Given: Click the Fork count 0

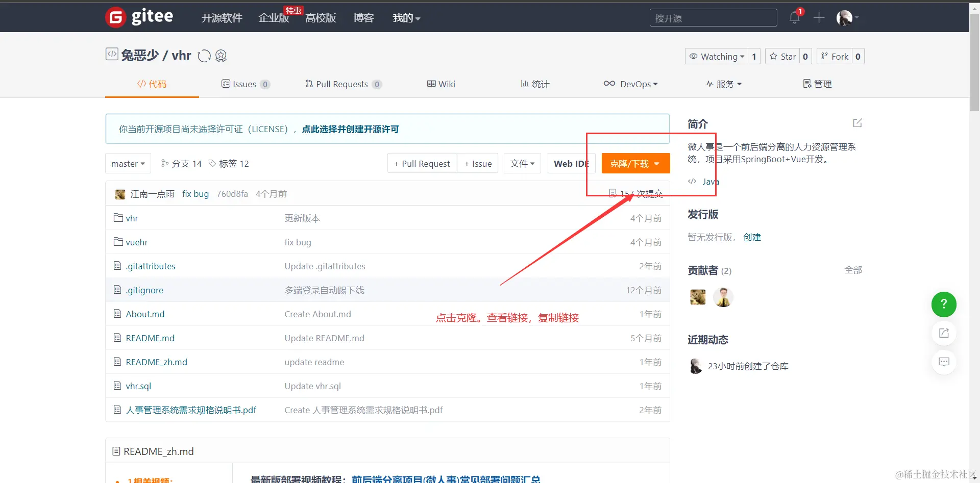Looking at the screenshot, I should coord(858,56).
